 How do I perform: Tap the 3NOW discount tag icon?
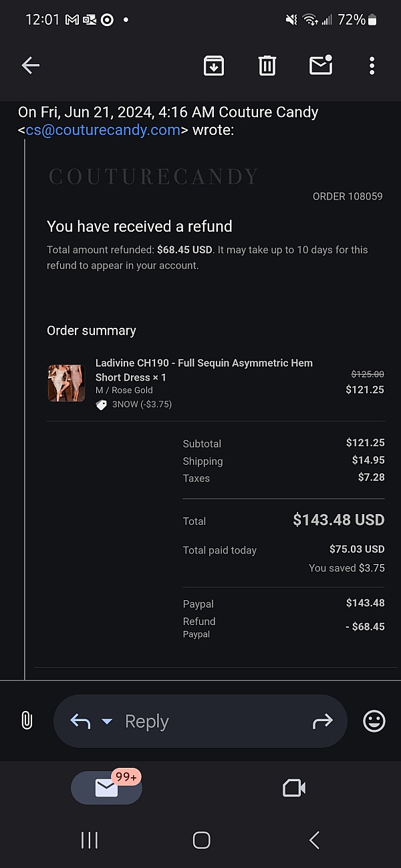click(102, 405)
